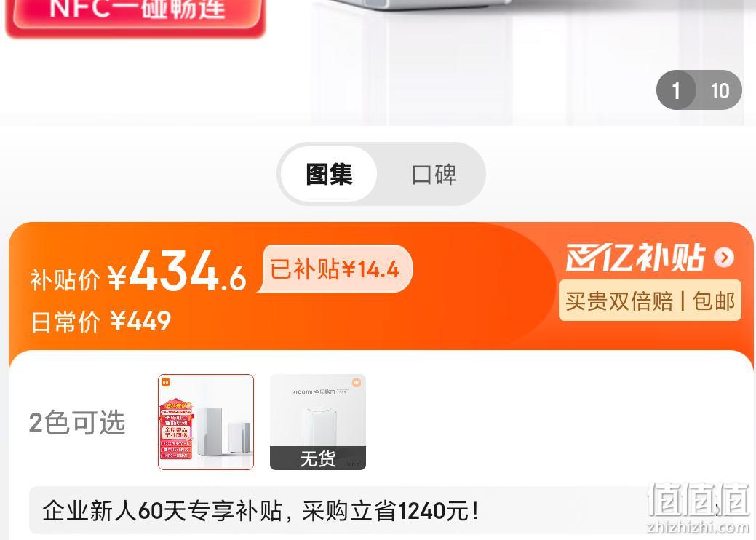Select the out-of-stock 无货 color thumbnail
The width and height of the screenshot is (756, 540).
click(x=318, y=422)
